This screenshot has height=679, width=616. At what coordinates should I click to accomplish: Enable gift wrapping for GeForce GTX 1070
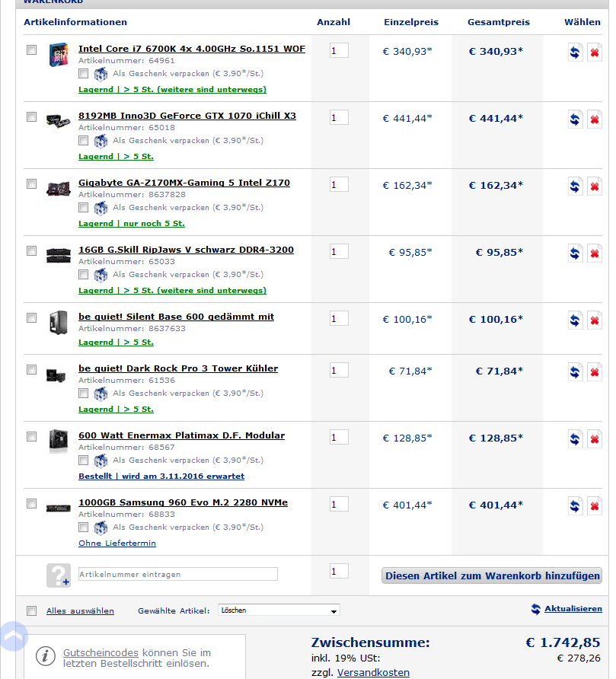point(83,141)
